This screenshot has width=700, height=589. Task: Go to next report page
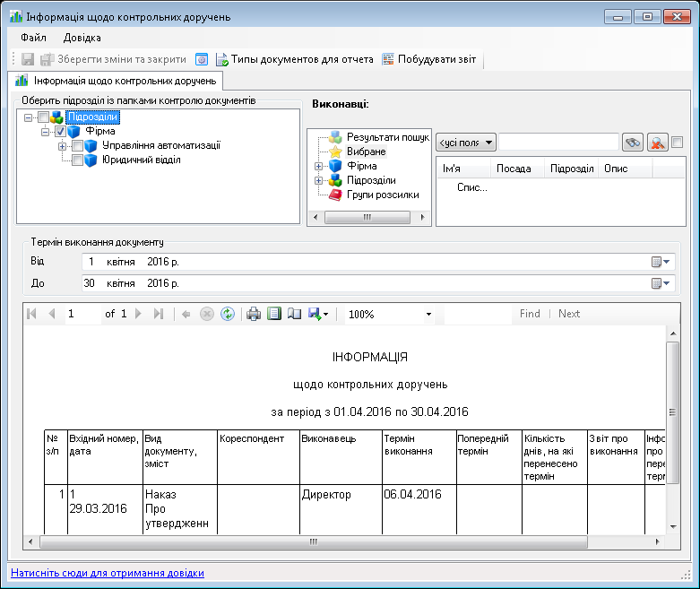(x=138, y=314)
